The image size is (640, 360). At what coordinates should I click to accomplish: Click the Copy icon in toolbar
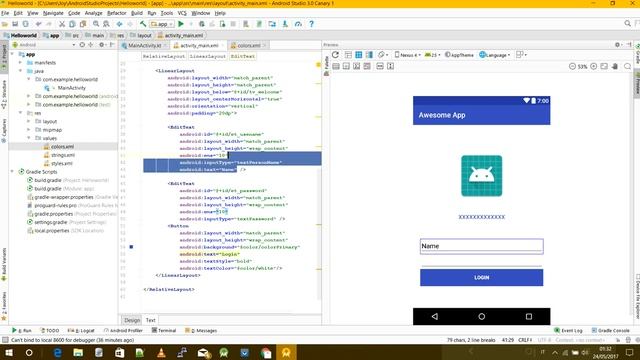(x=72, y=24)
